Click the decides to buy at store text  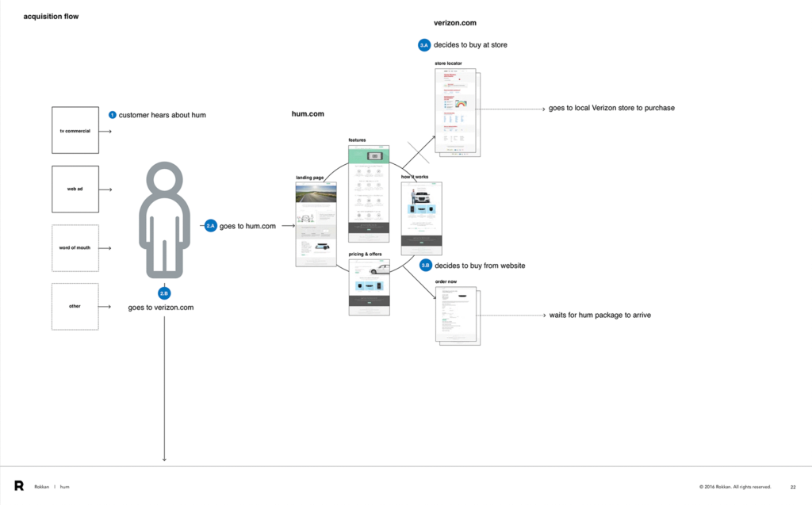[470, 45]
